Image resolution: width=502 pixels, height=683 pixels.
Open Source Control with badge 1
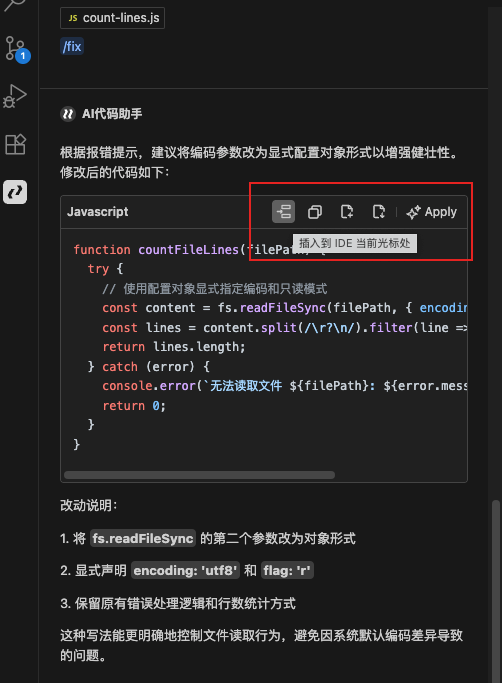(x=17, y=49)
